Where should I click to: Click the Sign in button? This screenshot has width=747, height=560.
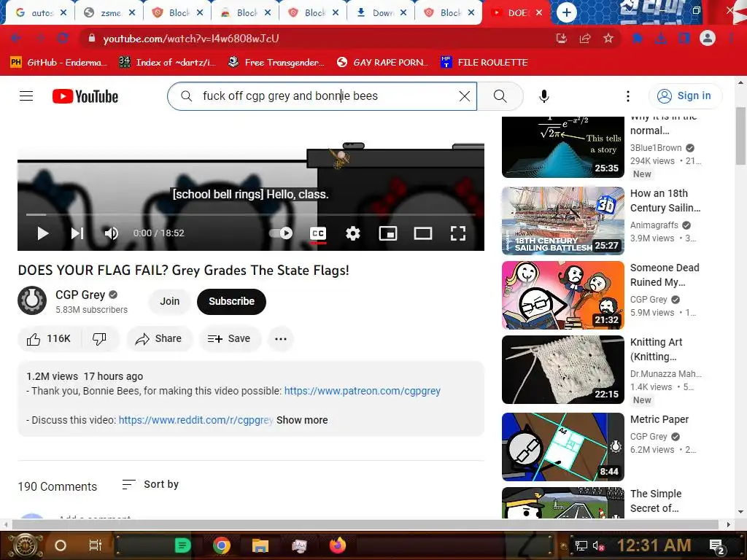pos(685,96)
